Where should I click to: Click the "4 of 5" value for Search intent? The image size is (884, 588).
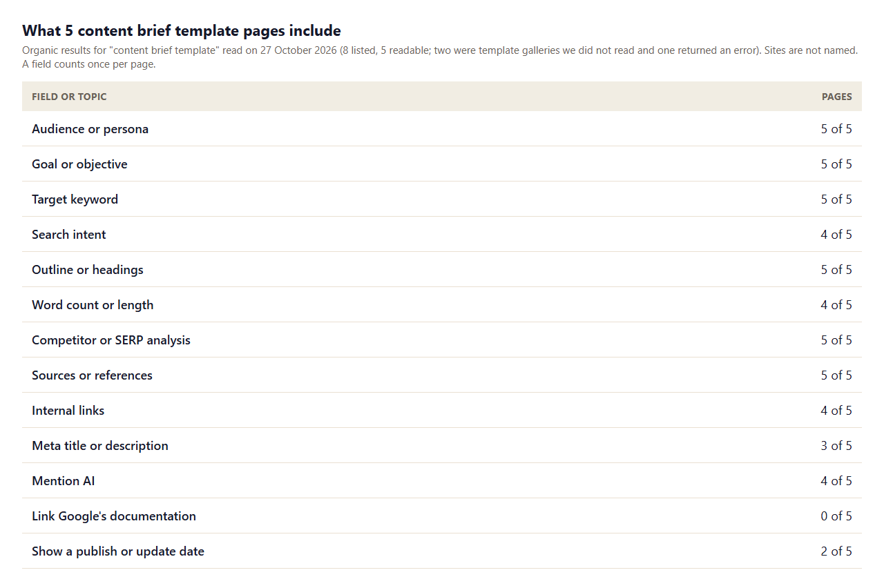[x=836, y=235]
